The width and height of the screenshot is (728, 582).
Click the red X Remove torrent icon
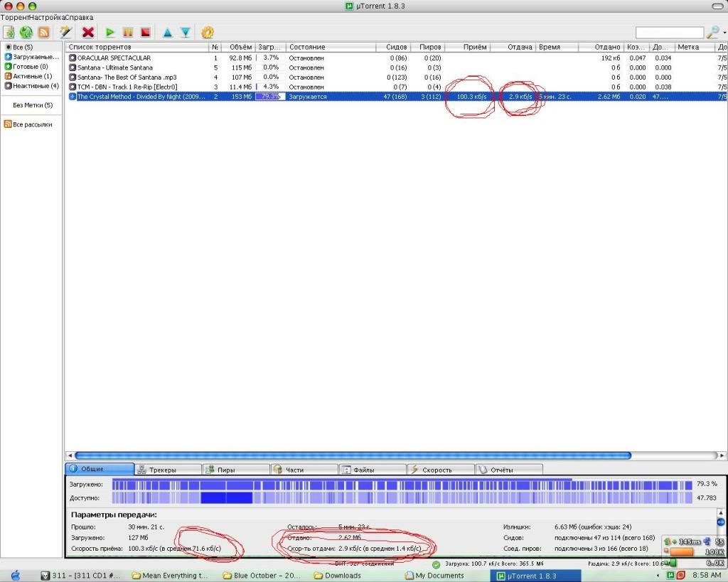click(87, 32)
